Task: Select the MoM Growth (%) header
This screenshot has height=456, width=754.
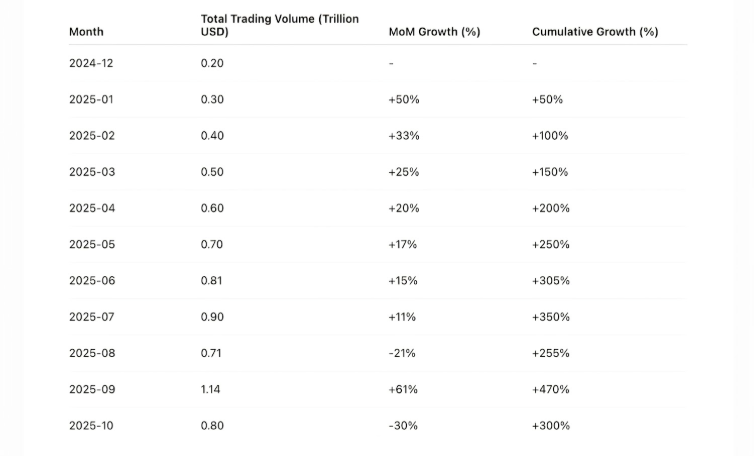Action: [x=434, y=32]
